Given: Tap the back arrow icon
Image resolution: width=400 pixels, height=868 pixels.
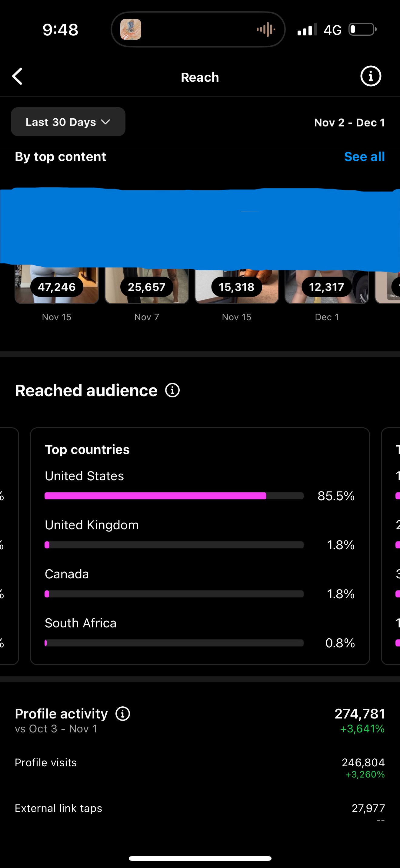Looking at the screenshot, I should pos(18,77).
